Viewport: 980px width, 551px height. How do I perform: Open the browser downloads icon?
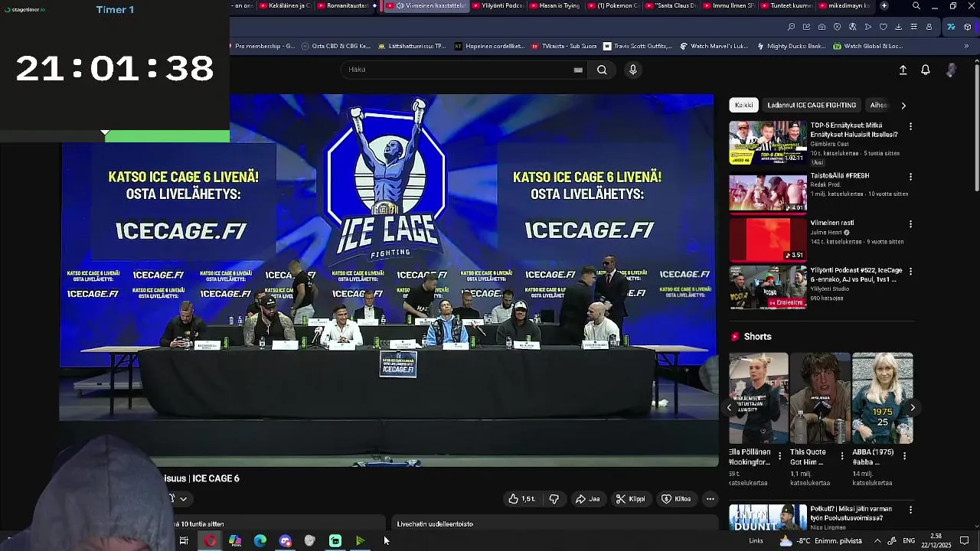[x=898, y=27]
